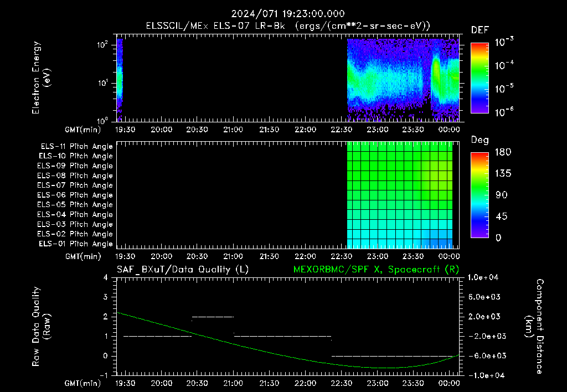The height and width of the screenshot is (392, 567).
Task: Select the ELS-08 Pitch Angle row label
Action: 75,176
